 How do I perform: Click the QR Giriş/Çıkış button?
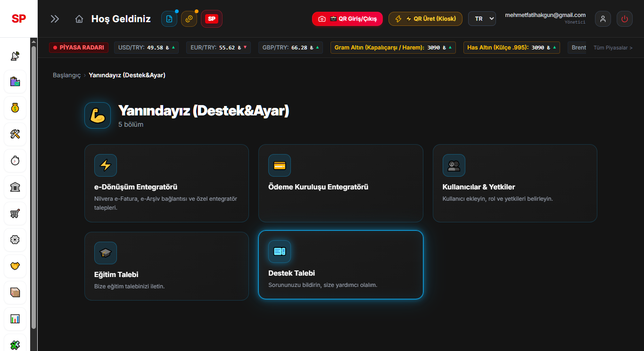pyautogui.click(x=347, y=19)
